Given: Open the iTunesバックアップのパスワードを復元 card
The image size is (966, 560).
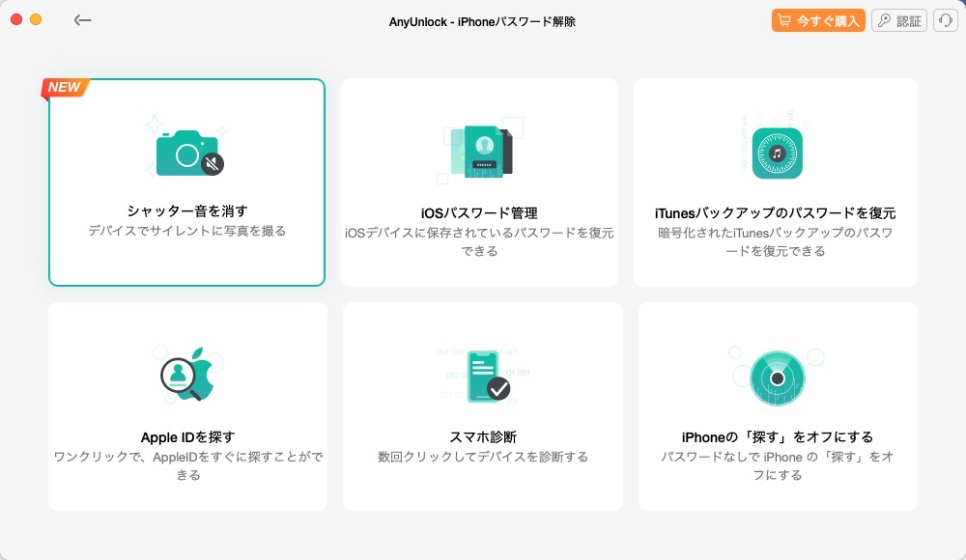Looking at the screenshot, I should click(x=776, y=182).
